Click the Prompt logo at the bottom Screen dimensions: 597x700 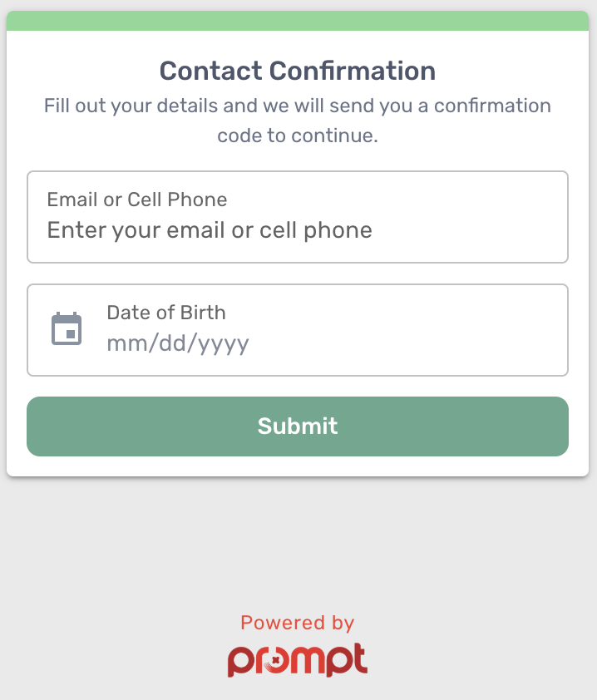298,660
